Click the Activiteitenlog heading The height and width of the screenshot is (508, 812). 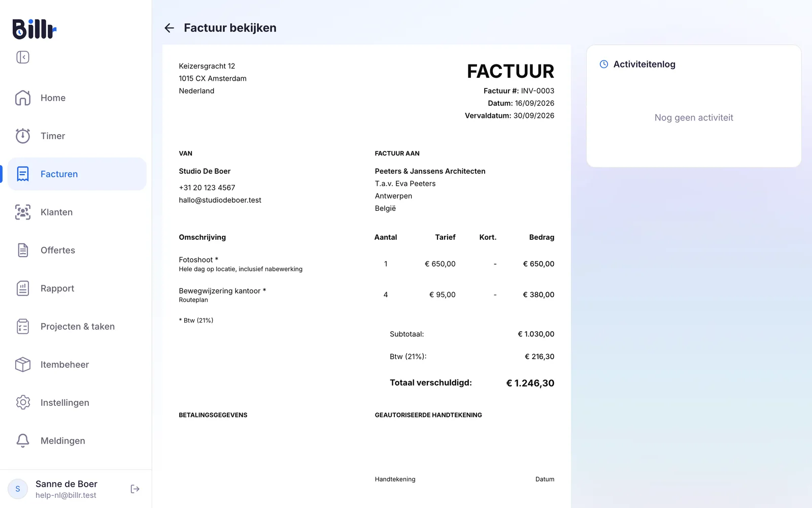[645, 64]
